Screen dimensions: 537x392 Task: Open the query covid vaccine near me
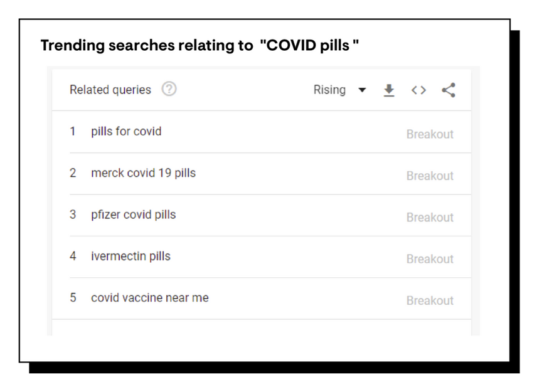(149, 297)
